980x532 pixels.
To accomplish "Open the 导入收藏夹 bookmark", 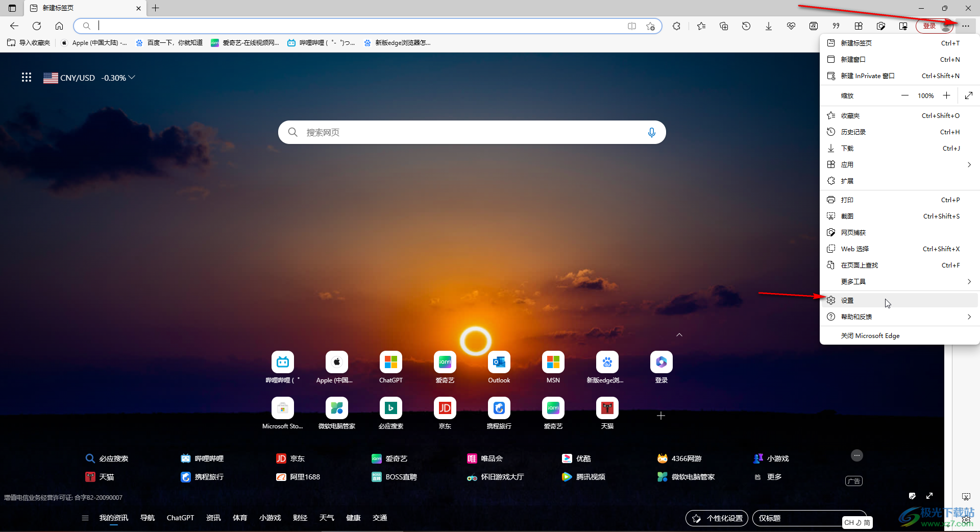I will pos(29,43).
